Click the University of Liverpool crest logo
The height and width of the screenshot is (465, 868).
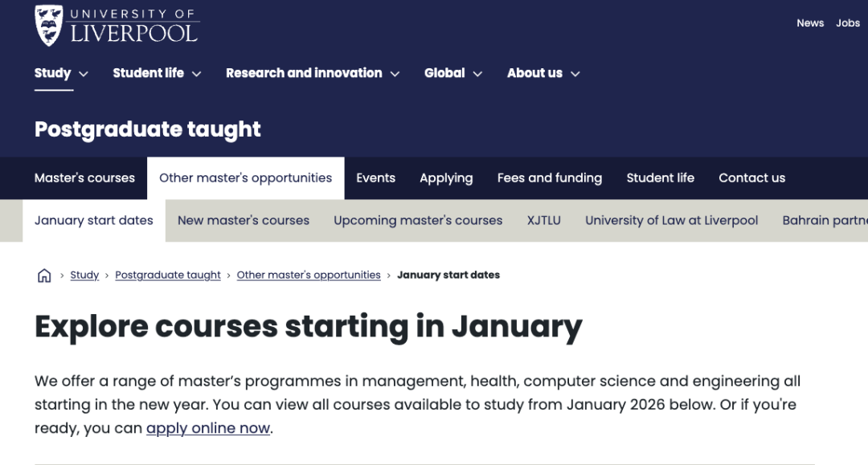coord(49,25)
